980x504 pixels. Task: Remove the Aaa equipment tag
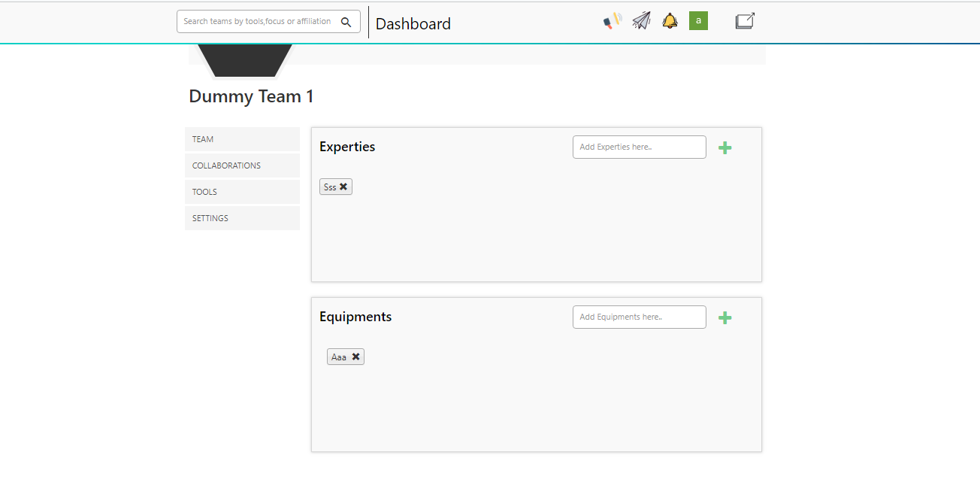pyautogui.click(x=356, y=357)
